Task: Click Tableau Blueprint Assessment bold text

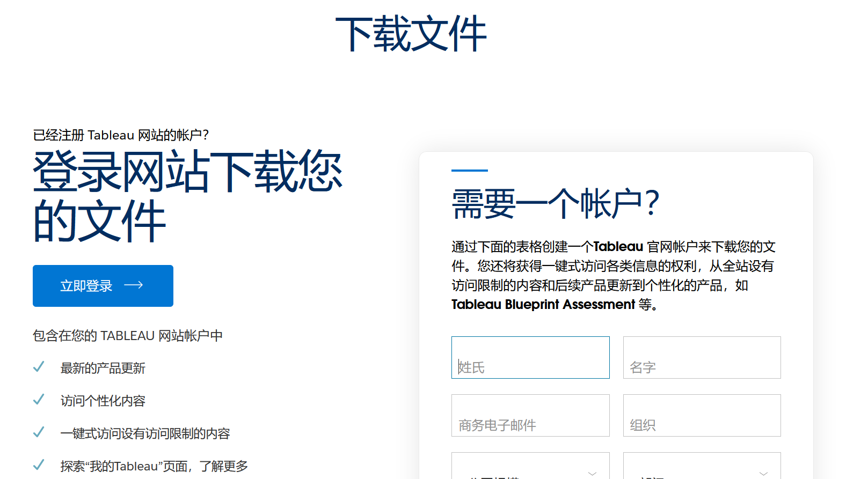Action: tap(543, 305)
